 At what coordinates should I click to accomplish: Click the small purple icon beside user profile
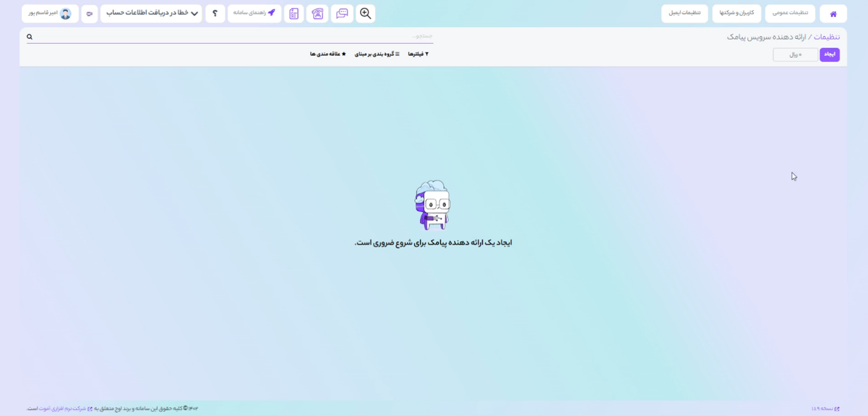point(89,13)
